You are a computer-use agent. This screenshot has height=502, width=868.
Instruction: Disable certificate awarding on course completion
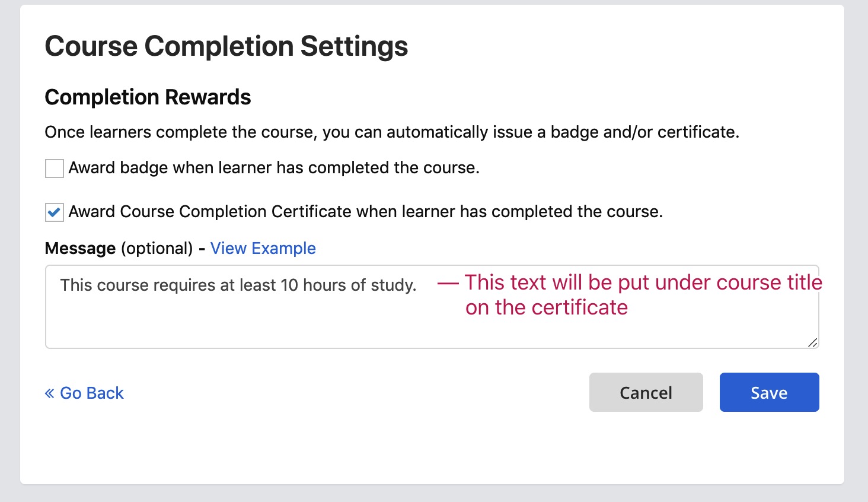point(54,212)
